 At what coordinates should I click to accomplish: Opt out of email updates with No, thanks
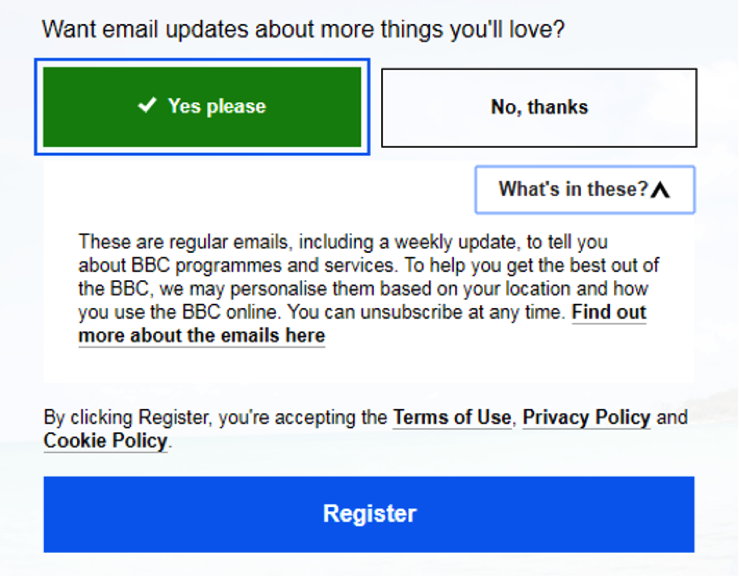coord(539,107)
